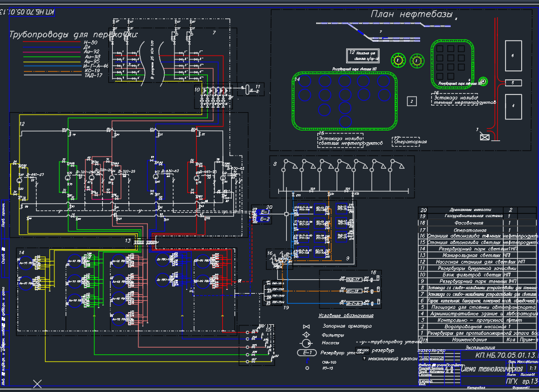Select the rotated drawing code at the top-left corner

[x=27, y=12]
